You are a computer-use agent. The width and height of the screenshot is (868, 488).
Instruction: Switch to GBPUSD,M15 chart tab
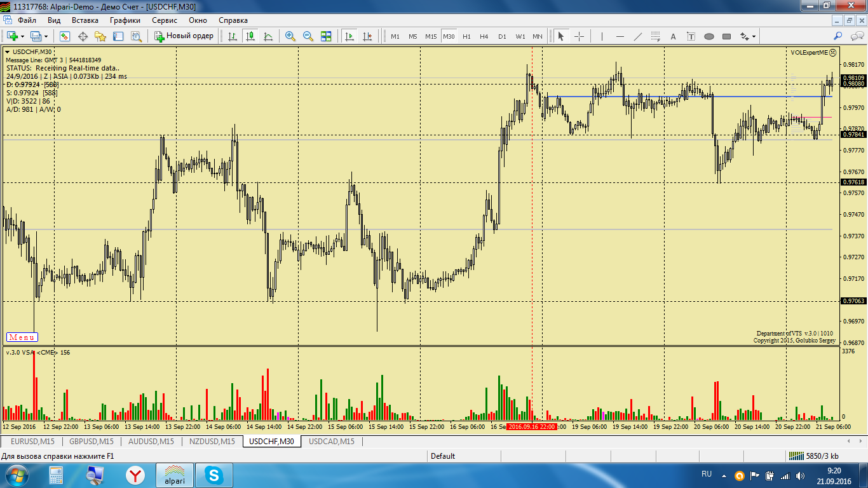(92, 441)
